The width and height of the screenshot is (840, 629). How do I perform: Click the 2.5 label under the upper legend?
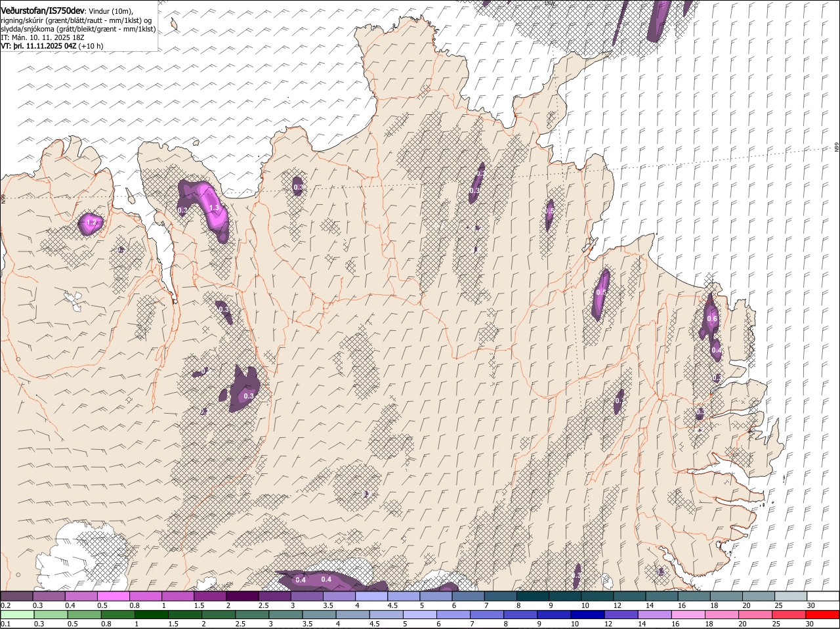(x=264, y=605)
